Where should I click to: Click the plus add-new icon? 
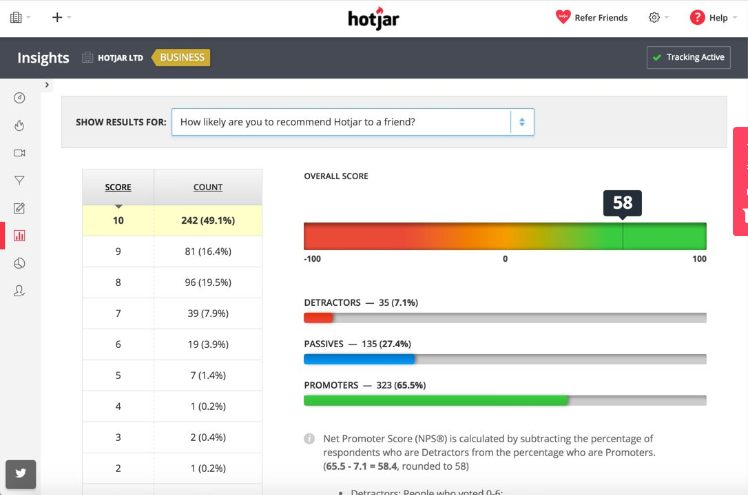[57, 18]
